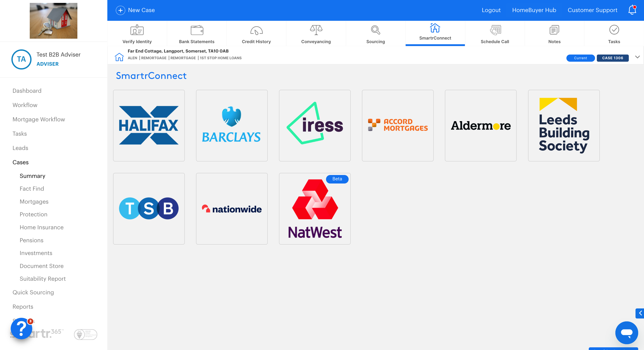The width and height of the screenshot is (644, 350).
Task: Open Document Store sub-item
Action: coord(42,266)
